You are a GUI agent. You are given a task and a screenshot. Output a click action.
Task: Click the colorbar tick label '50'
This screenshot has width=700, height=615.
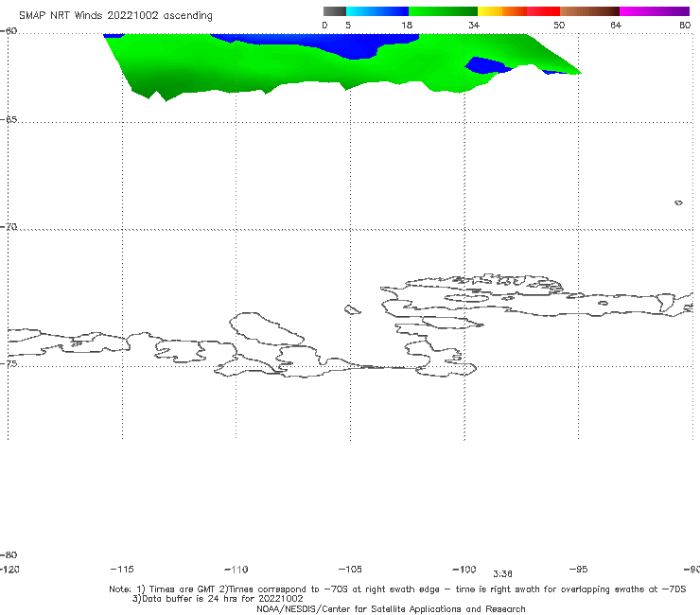[x=559, y=25]
